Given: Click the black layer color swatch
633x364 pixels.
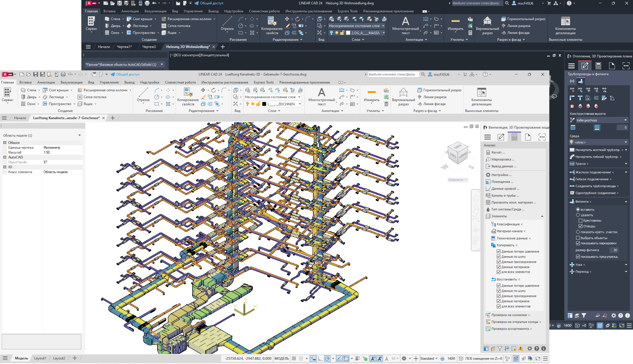Looking at the screenshot, I should click(264, 104).
